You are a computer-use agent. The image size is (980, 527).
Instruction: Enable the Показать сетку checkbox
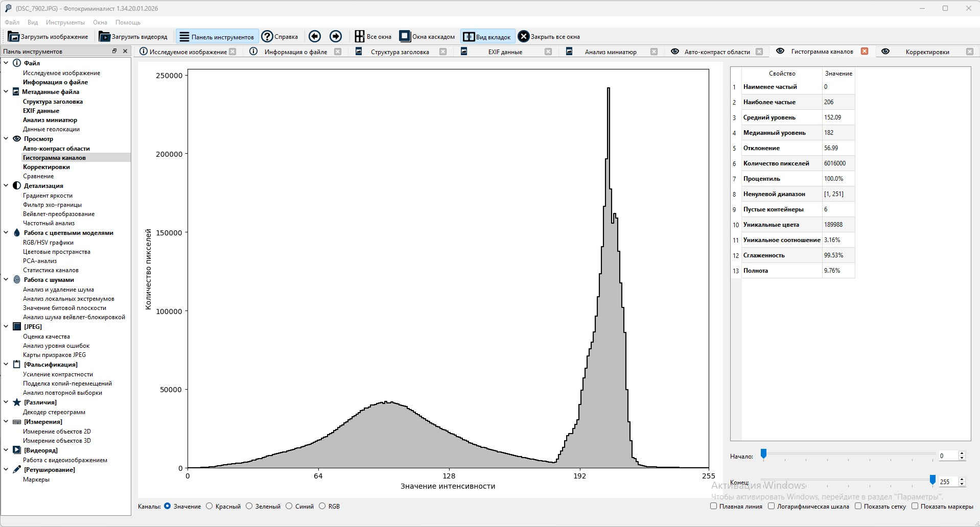(x=858, y=506)
